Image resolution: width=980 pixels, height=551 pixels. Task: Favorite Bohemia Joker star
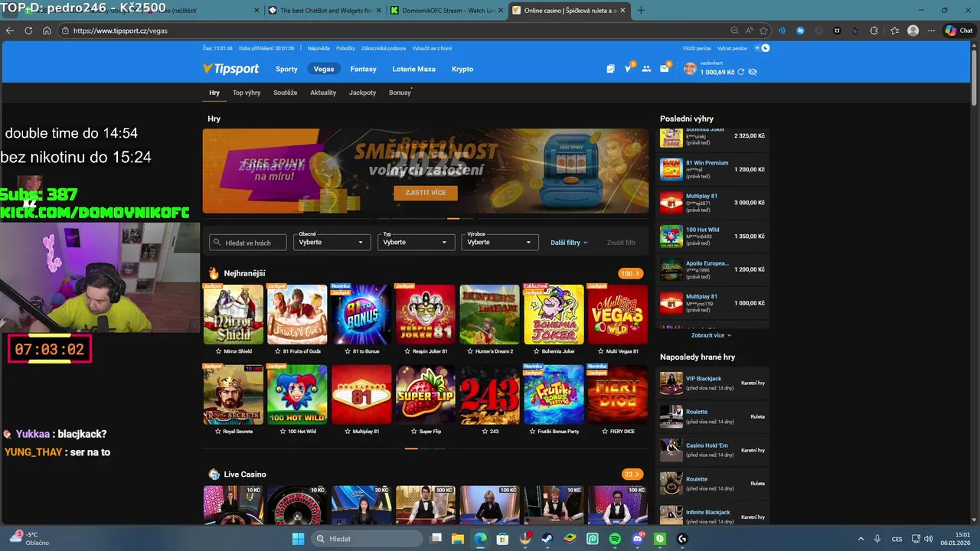click(x=537, y=351)
